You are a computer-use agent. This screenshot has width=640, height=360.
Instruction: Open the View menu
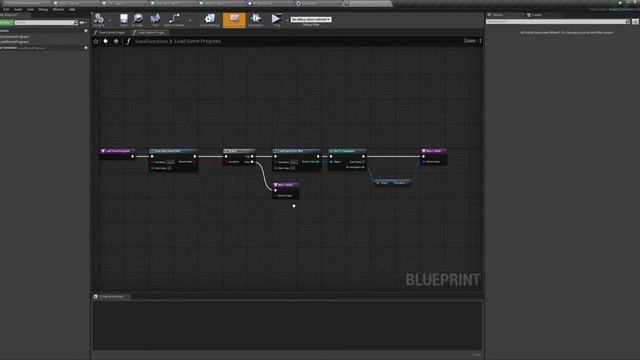(x=30, y=9)
